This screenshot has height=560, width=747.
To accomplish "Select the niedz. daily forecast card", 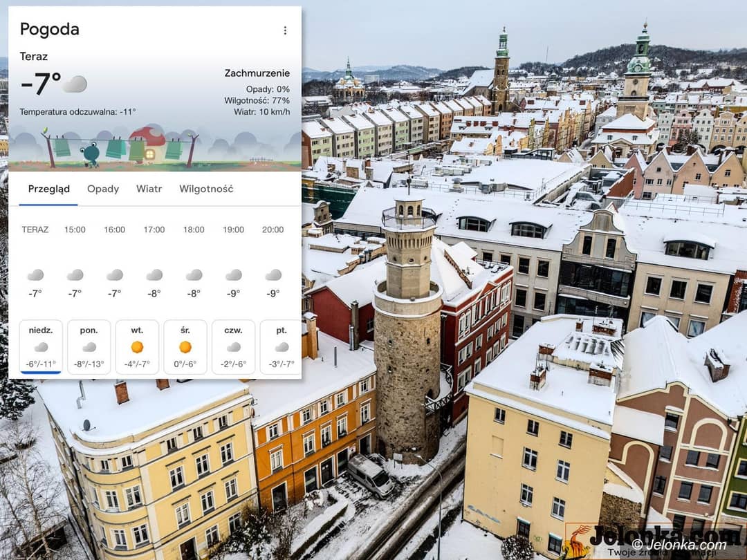I will (41, 347).
